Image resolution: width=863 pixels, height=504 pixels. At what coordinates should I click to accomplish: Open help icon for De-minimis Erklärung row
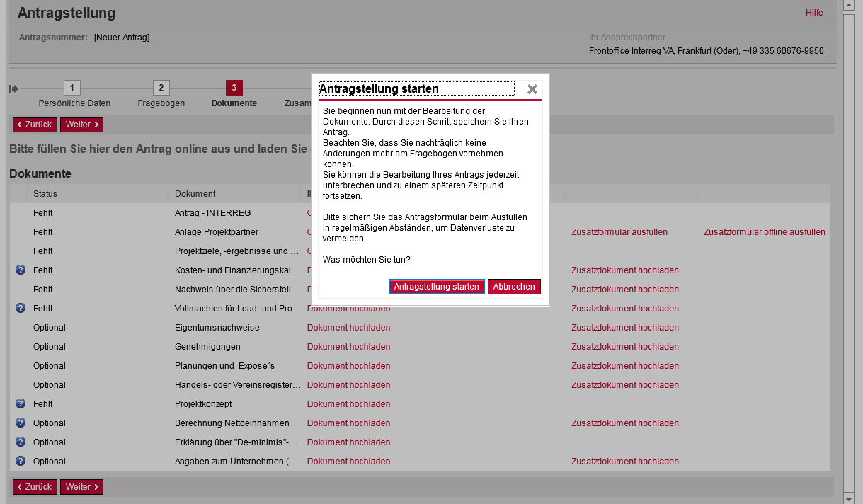point(21,442)
